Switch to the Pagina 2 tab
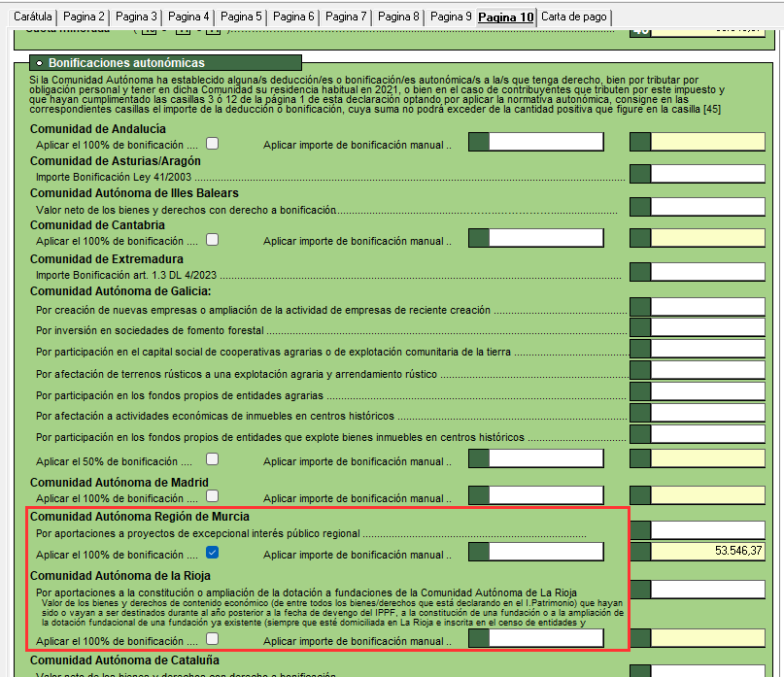 (x=83, y=17)
